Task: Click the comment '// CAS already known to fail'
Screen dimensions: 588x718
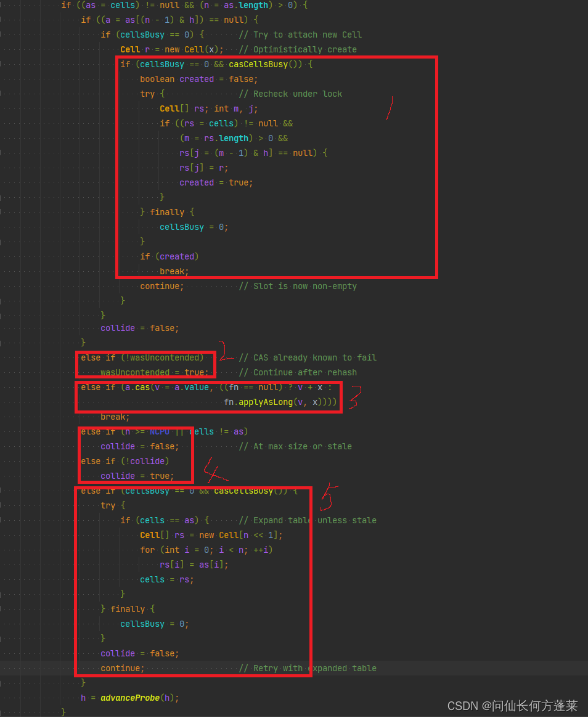Action: 308,357
